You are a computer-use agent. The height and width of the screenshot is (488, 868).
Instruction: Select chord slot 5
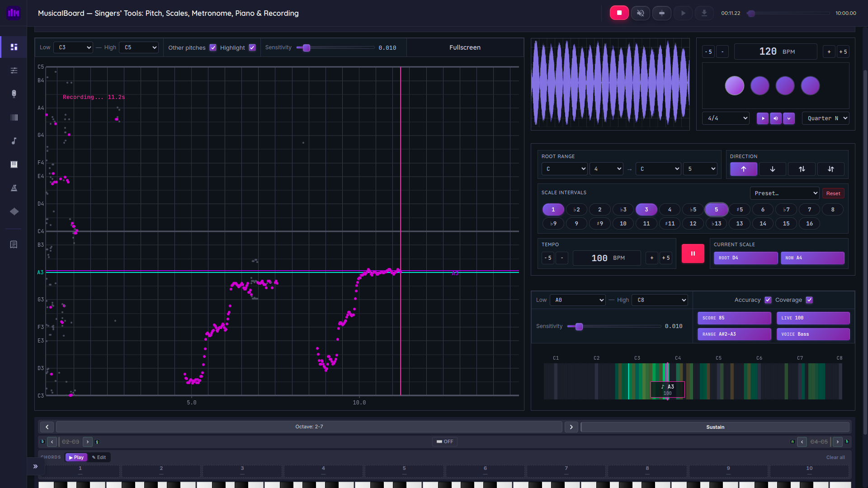click(x=404, y=471)
